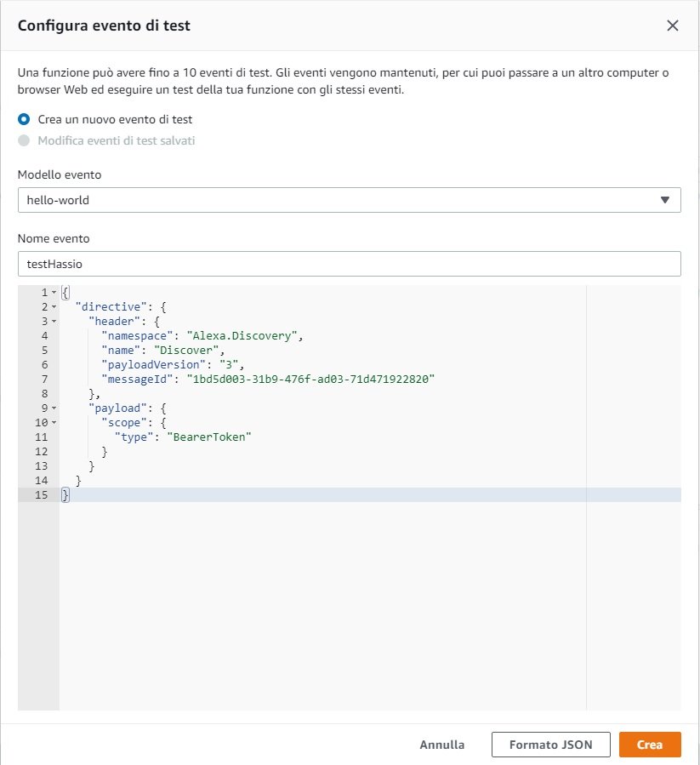This screenshot has height=765, width=700.
Task: Click the Crea button
Action: pyautogui.click(x=650, y=744)
